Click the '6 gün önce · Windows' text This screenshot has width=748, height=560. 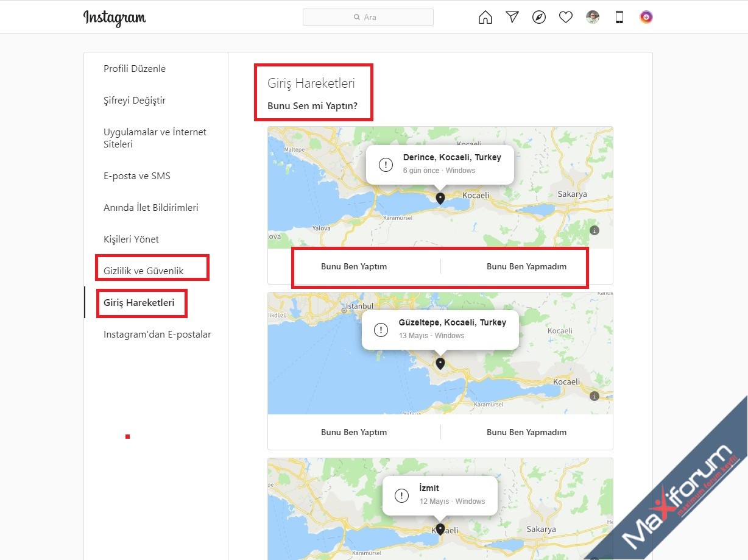point(439,171)
